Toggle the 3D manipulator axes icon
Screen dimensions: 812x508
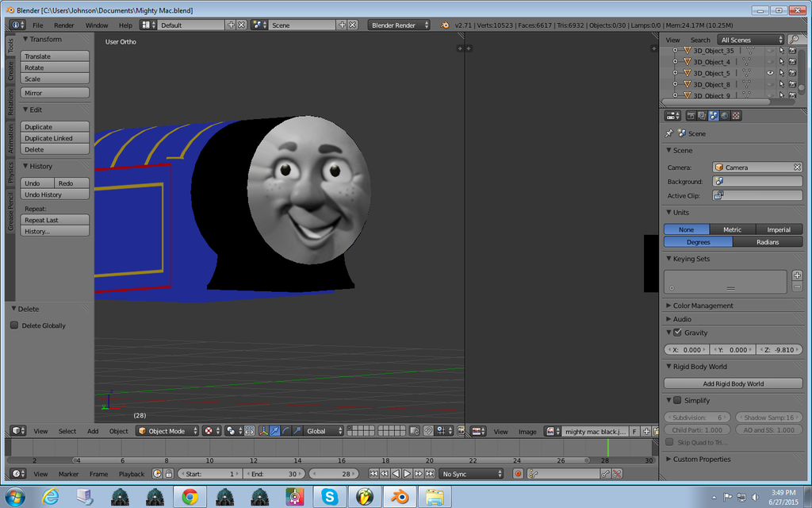tap(263, 431)
